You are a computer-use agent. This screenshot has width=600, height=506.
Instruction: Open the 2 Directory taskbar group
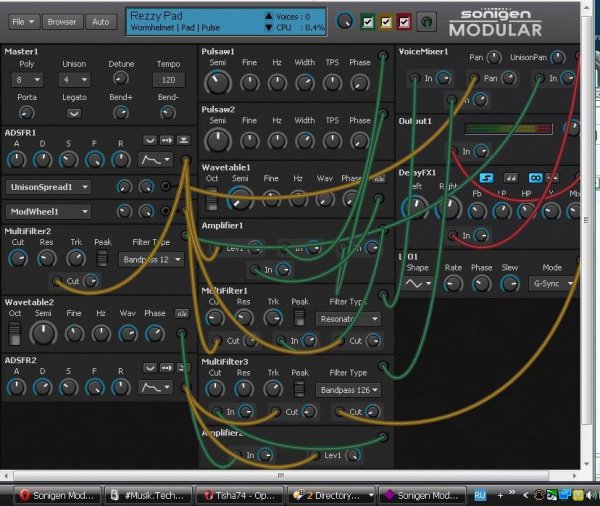(x=331, y=496)
